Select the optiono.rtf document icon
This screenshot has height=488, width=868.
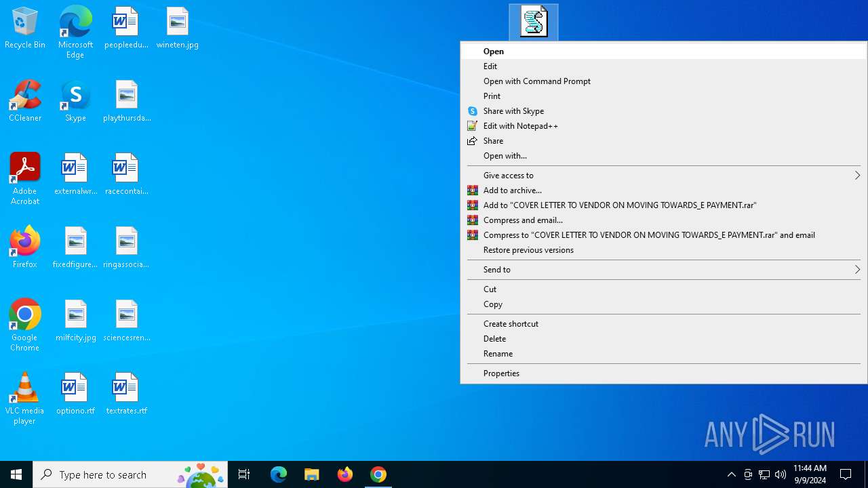coord(75,394)
